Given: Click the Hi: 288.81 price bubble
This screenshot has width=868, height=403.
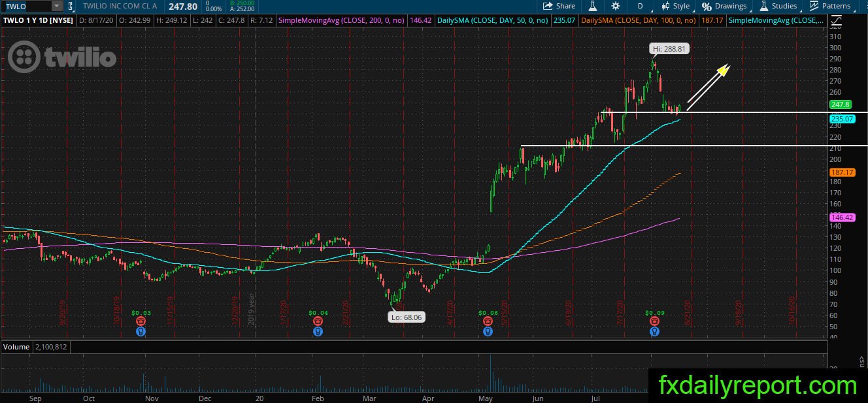Looking at the screenshot, I should point(669,48).
